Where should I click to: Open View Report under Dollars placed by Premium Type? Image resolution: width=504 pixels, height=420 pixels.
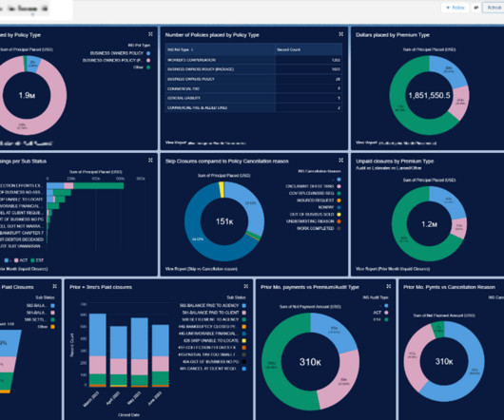pyautogui.click(x=366, y=143)
